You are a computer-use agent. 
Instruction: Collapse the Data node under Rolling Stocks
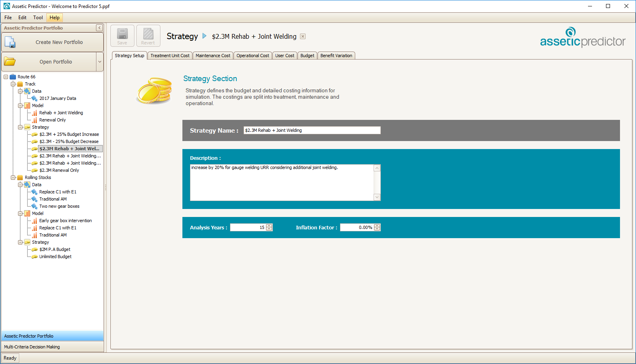click(x=20, y=185)
